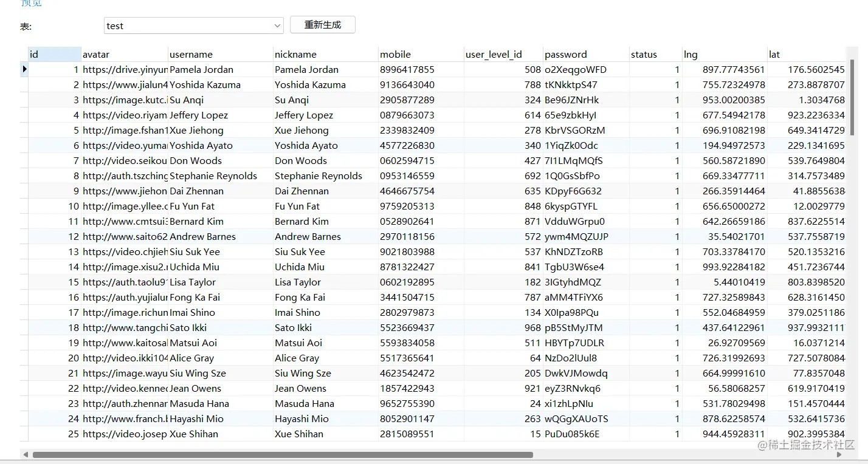Select password cell 65e9zbkHyI
This screenshot has height=464, width=868.
coord(586,115)
